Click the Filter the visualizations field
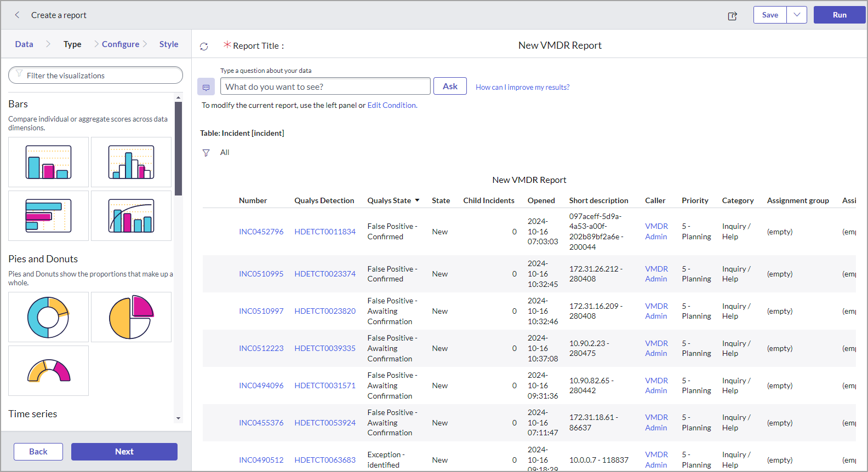Image resolution: width=868 pixels, height=472 pixels. 96,76
